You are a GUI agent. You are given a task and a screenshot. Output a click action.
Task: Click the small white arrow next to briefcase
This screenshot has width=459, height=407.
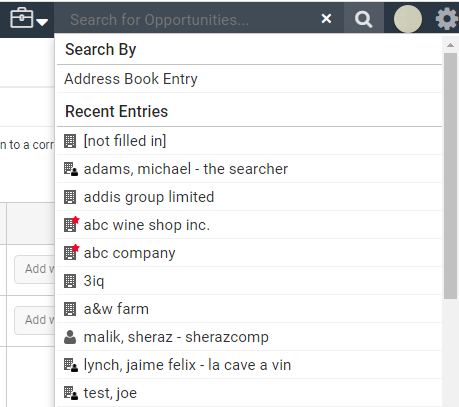click(42, 22)
